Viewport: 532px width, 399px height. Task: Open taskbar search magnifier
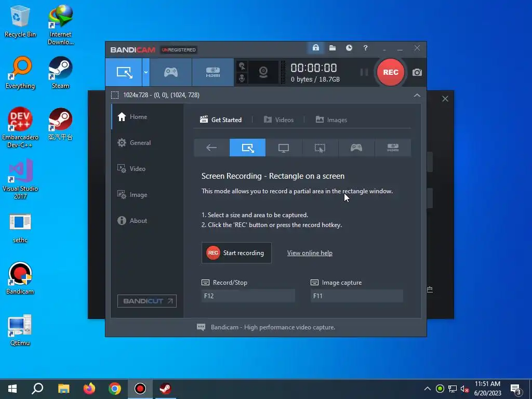point(37,389)
